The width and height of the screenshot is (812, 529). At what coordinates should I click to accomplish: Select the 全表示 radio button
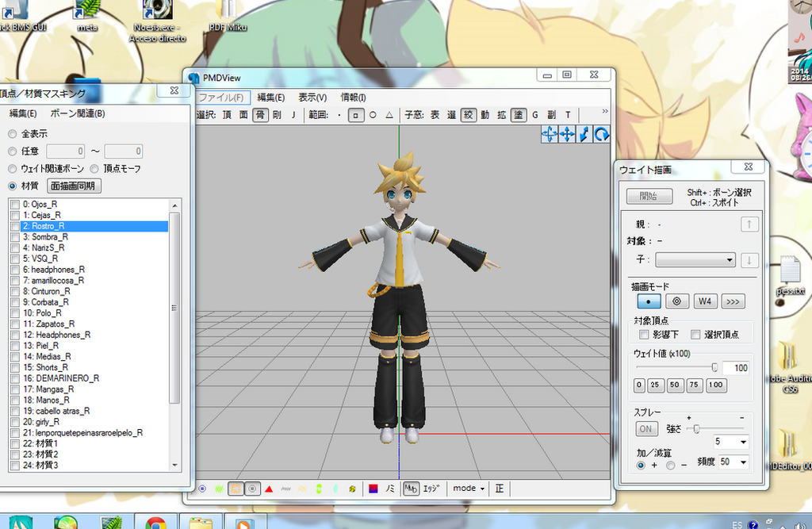(13, 134)
